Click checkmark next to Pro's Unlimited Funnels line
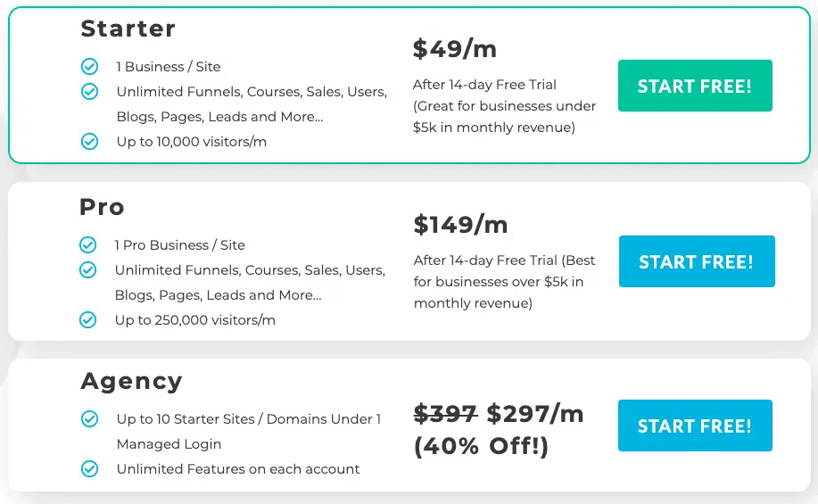818x504 pixels. [87, 269]
